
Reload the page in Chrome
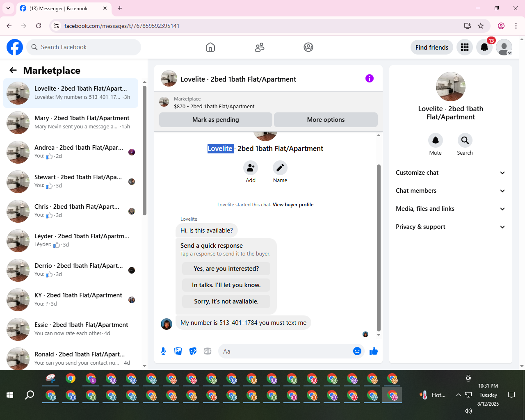(x=39, y=26)
